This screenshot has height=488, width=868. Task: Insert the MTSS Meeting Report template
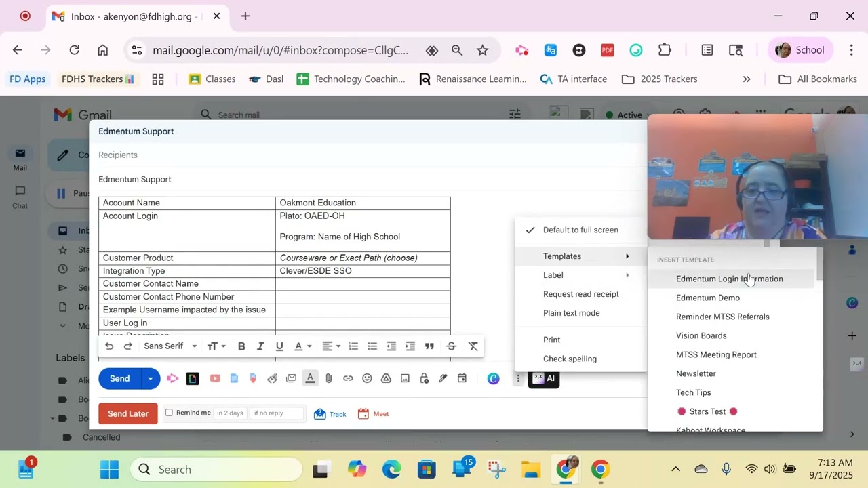(731, 354)
